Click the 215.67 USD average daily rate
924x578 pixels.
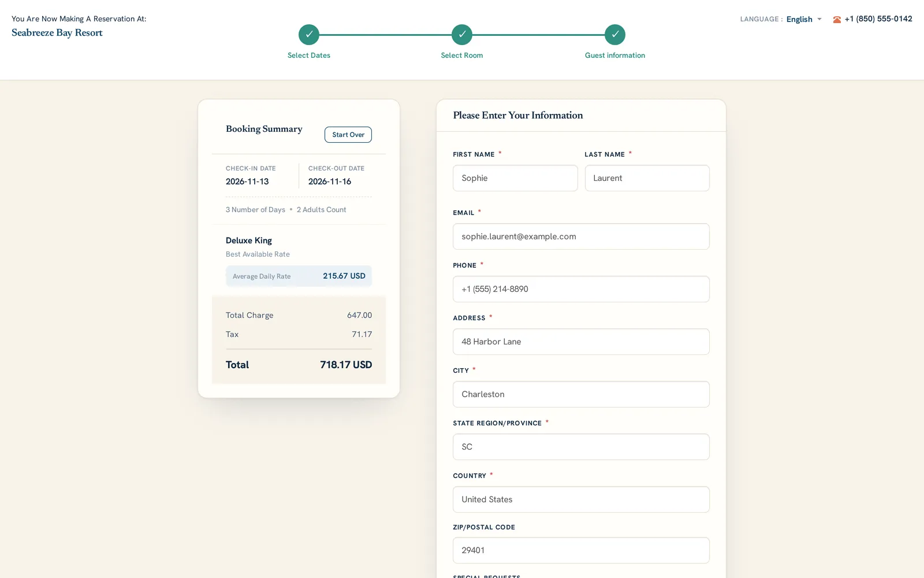[344, 276]
